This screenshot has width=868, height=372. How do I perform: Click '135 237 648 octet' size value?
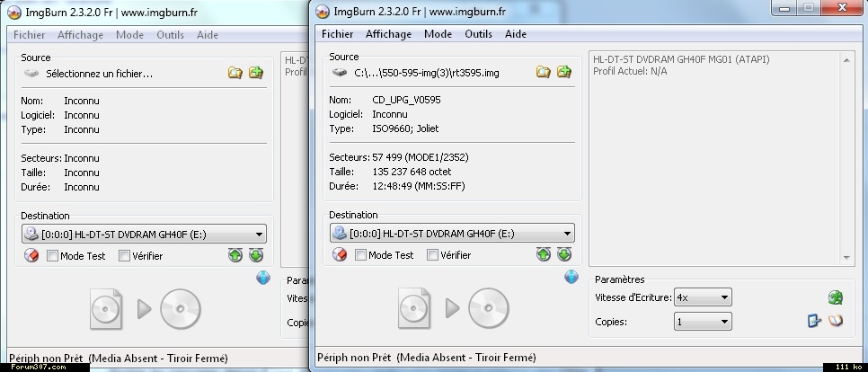point(412,172)
